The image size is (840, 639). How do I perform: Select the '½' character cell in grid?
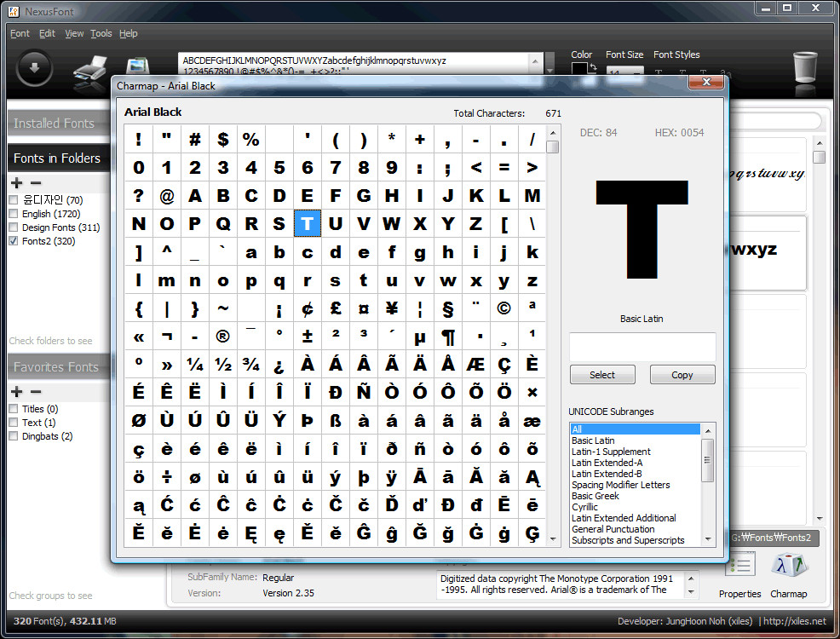(x=223, y=364)
